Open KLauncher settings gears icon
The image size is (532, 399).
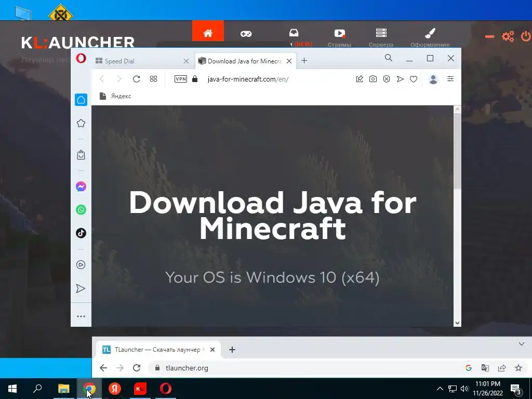[508, 36]
